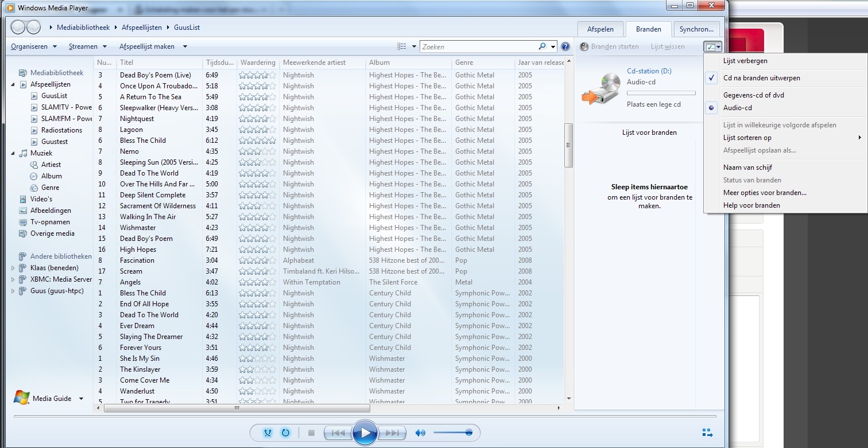Set rating stars for 'Wanderlust'
The height and width of the screenshot is (448, 868).
click(x=258, y=391)
